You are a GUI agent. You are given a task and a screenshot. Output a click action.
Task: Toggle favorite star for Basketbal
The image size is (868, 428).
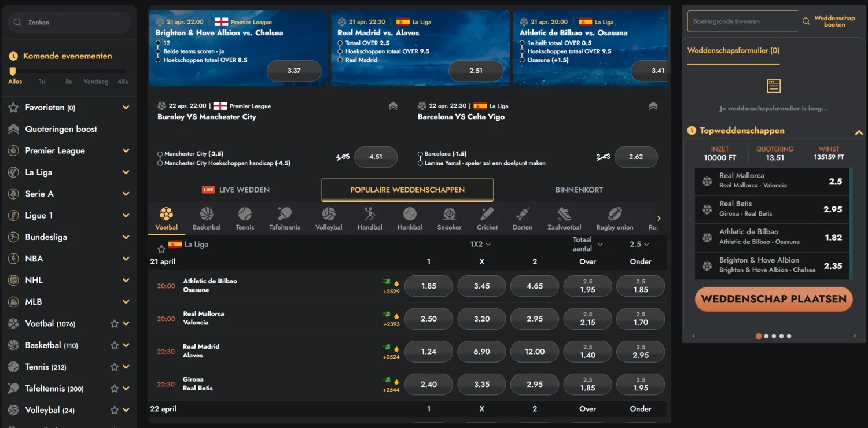pyautogui.click(x=115, y=345)
